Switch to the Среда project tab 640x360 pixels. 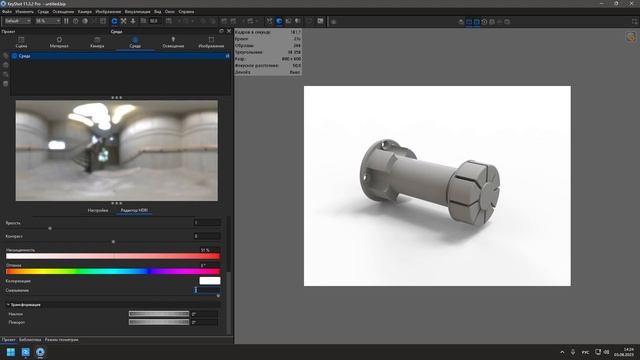(135, 42)
